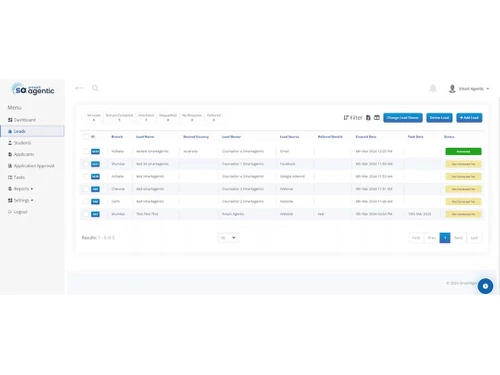500x375 pixels.
Task: Sort by the Status column header
Action: pos(449,137)
